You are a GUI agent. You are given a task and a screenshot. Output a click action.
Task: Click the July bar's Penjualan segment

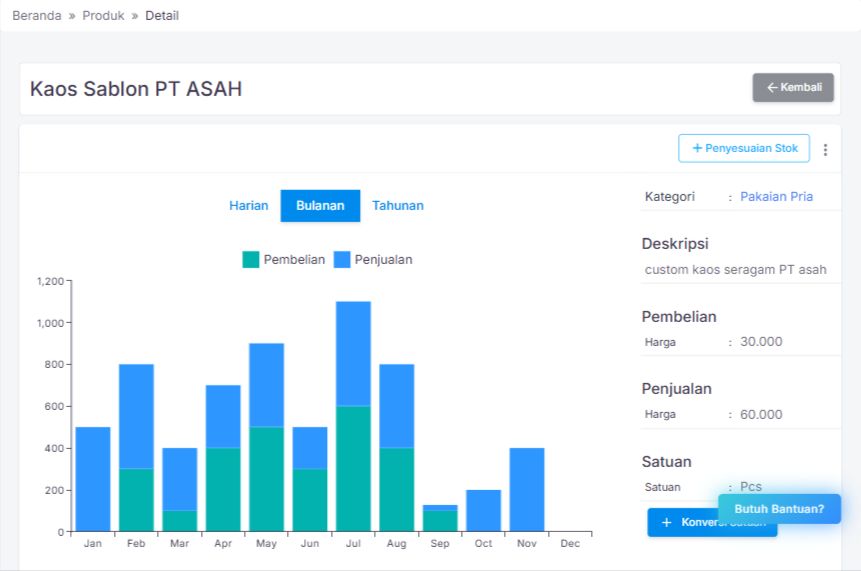click(353, 353)
